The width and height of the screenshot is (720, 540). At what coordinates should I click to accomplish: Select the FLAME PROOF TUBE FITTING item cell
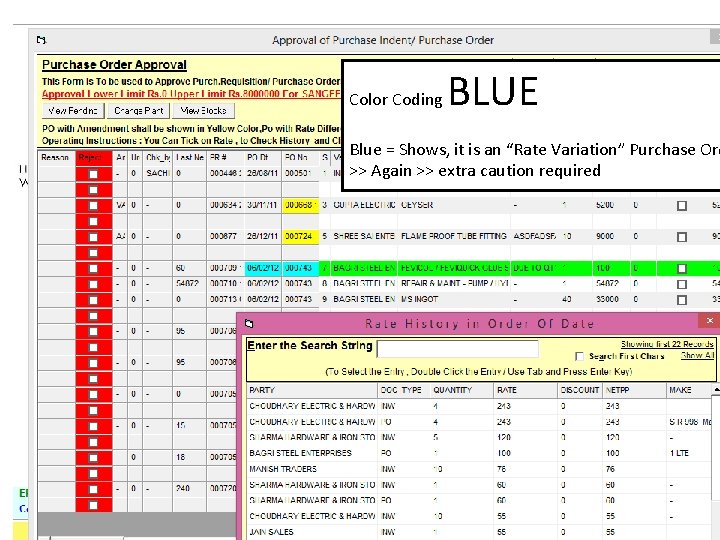(x=454, y=236)
